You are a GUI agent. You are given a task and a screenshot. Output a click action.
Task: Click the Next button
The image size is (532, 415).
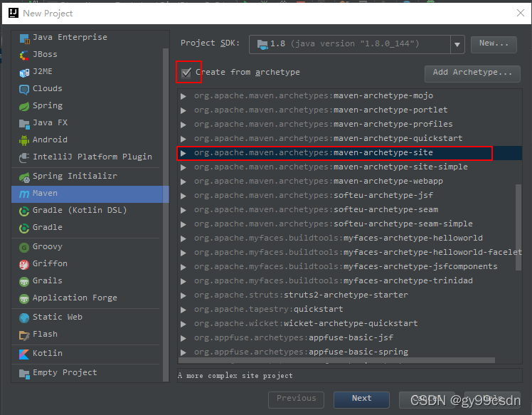tap(361, 399)
